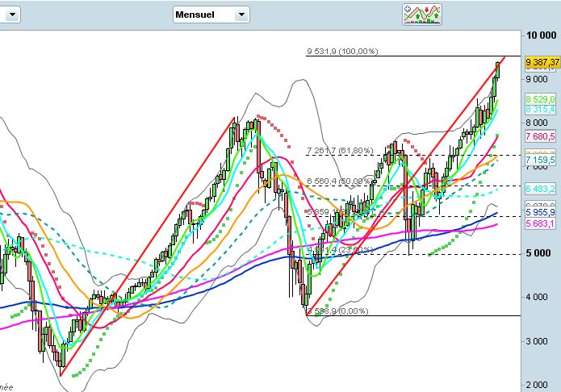The height and width of the screenshot is (392, 561).
Task: Select Fibonacci label 9 531,9 (100,00%)
Action: 342,52
